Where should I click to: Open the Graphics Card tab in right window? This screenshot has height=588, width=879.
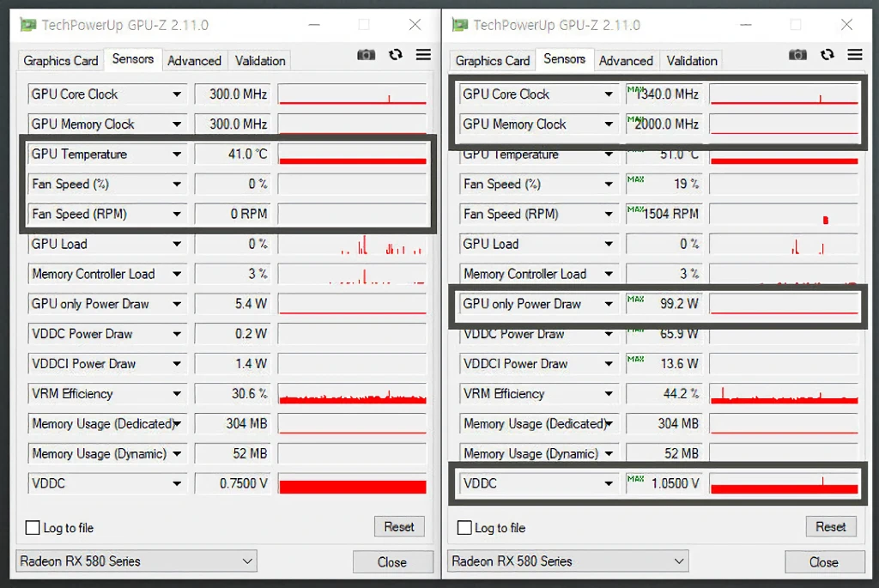[492, 60]
